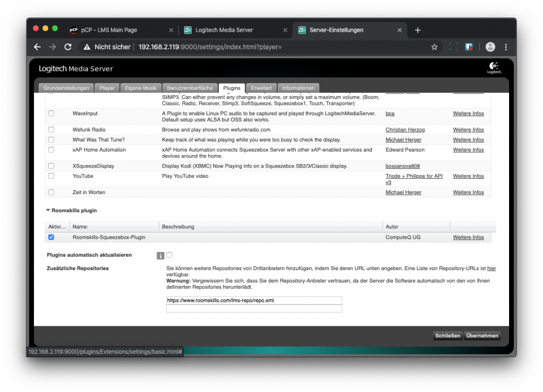
Task: Open Weitere Infos for Roomskills-Squeezebox-Plugin
Action: point(468,238)
